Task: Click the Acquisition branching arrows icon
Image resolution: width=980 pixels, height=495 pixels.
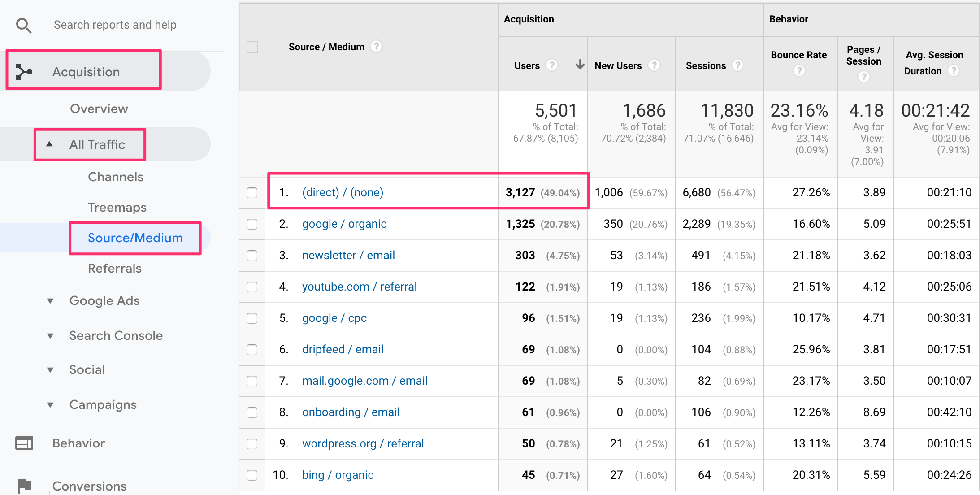Action: point(24,72)
